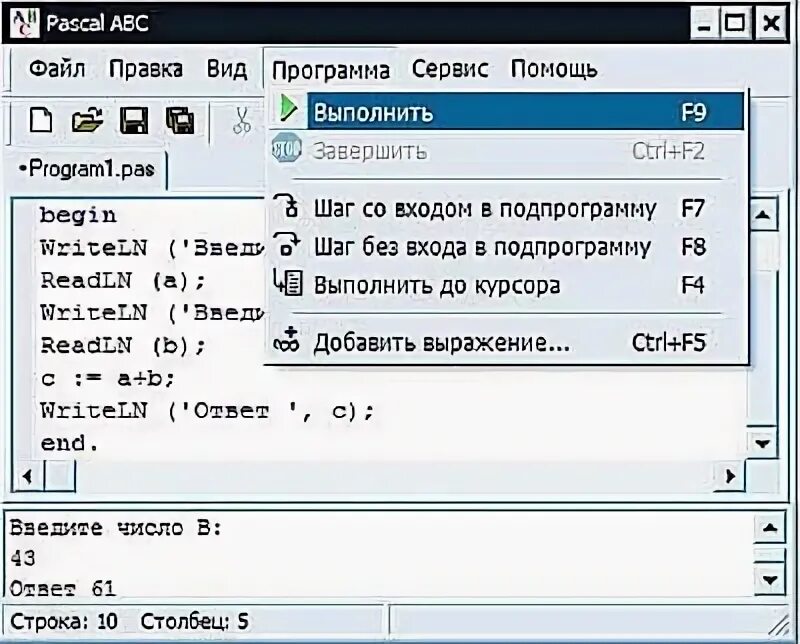
Task: Open the Файл menu
Action: pyautogui.click(x=57, y=69)
